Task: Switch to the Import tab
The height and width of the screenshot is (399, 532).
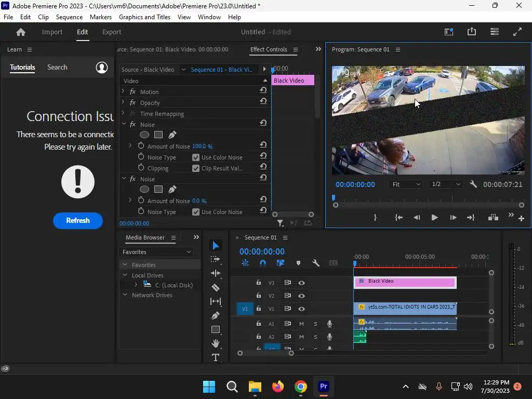Action: pyautogui.click(x=52, y=32)
